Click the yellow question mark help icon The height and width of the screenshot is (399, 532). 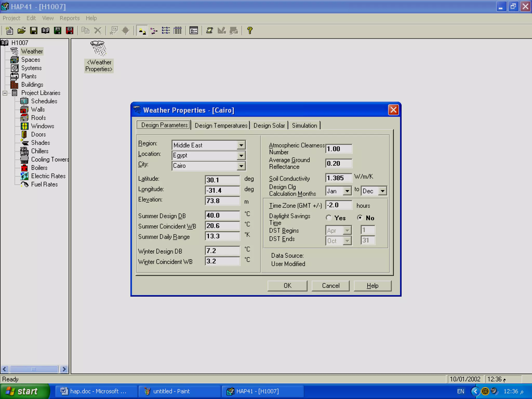point(250,31)
